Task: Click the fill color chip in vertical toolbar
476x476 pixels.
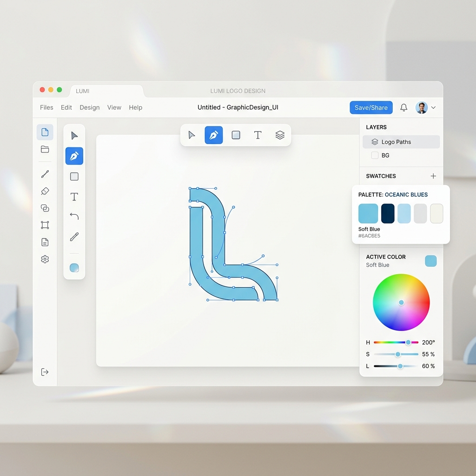Action: point(74,268)
